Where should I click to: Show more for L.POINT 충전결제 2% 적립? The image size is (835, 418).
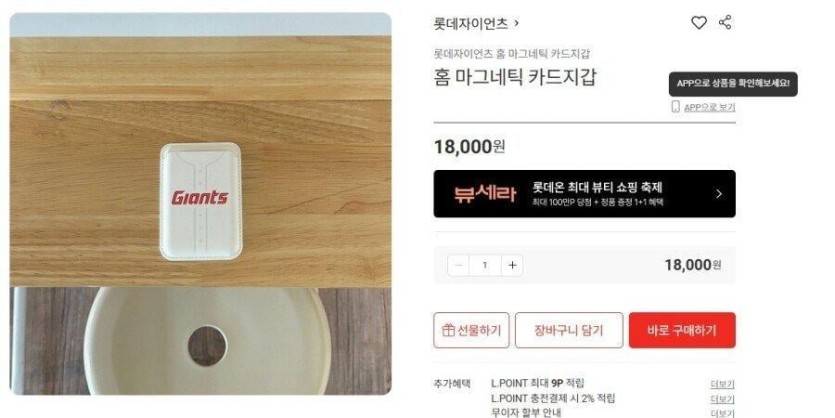(x=723, y=399)
